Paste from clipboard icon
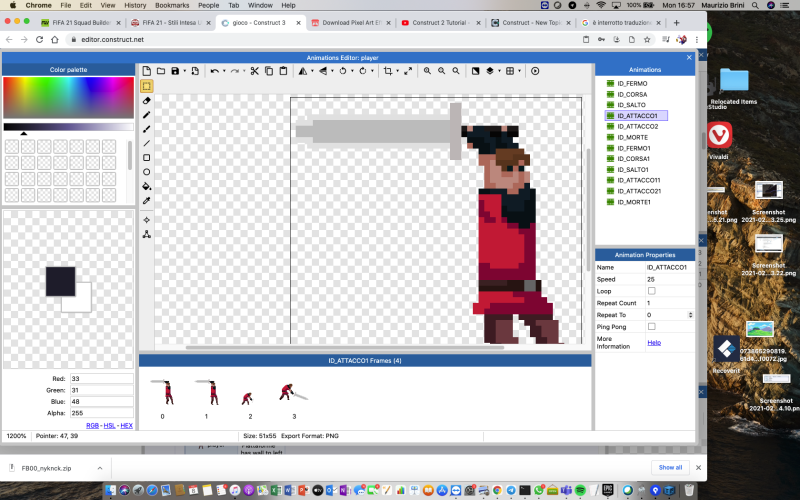The width and height of the screenshot is (800, 500). tap(283, 71)
